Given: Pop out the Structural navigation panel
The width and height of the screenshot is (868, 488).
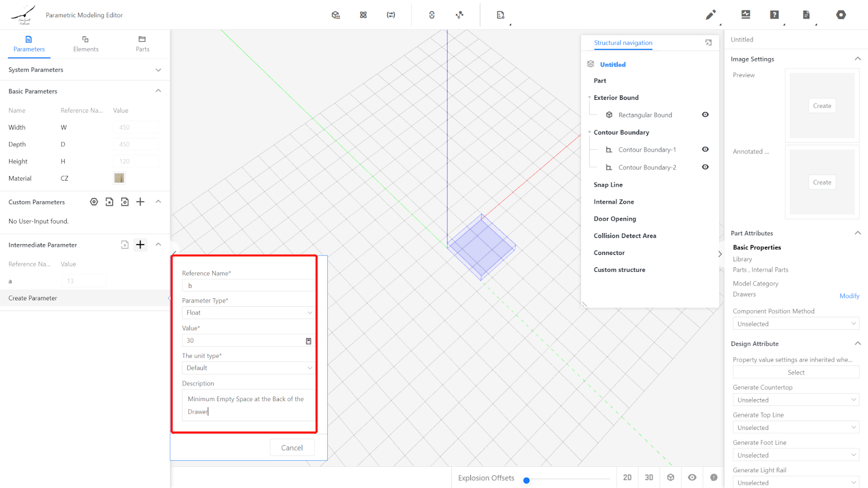Looking at the screenshot, I should click(x=709, y=42).
